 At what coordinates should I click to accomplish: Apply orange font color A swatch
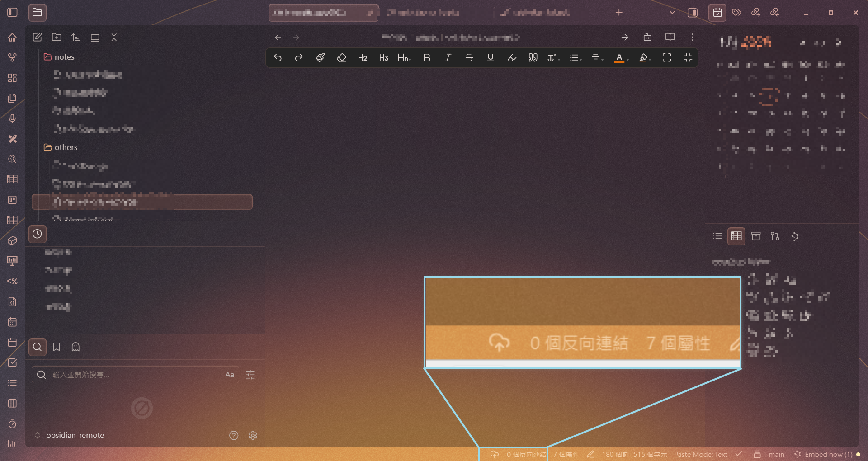point(619,57)
